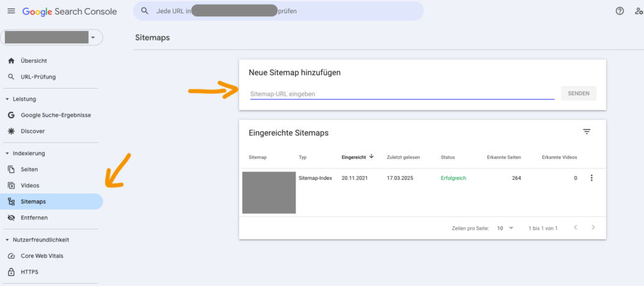
Task: Click the '1 bis 1 von 1' pagination text
Action: click(543, 228)
